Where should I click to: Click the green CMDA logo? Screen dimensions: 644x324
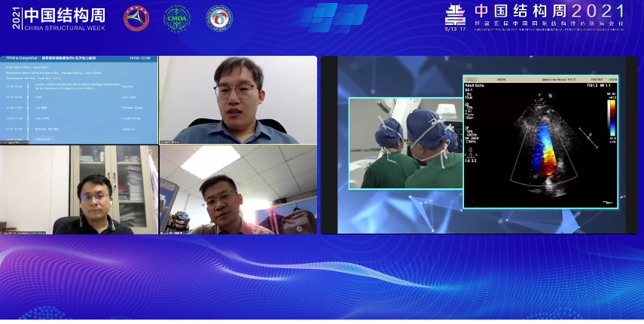coord(177,18)
